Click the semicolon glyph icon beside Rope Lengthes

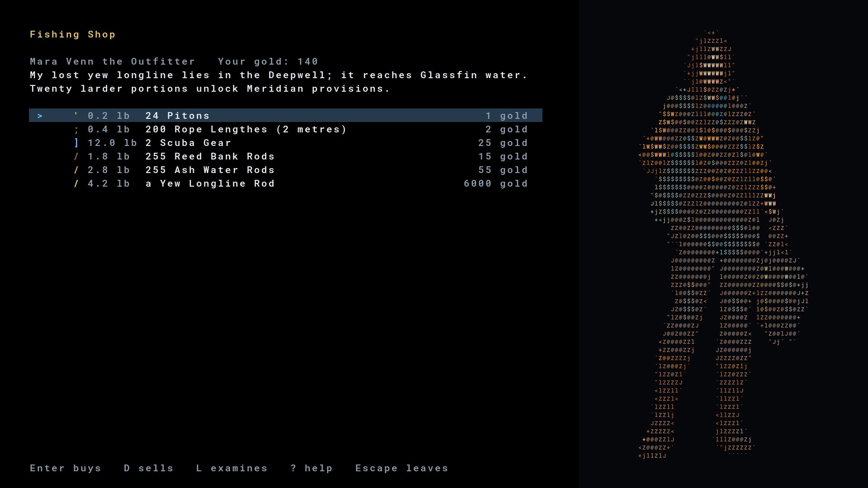click(x=76, y=130)
